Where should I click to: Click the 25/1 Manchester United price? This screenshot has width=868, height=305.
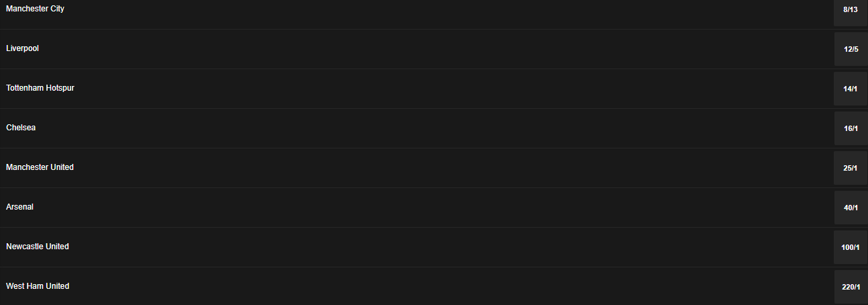tap(851, 168)
